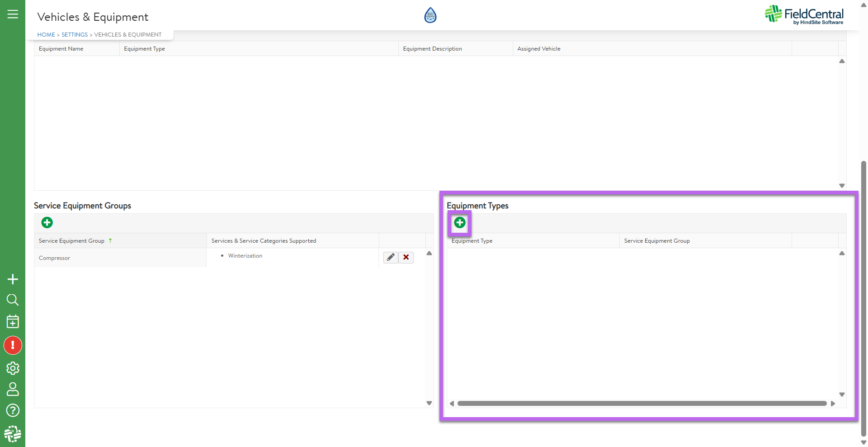Open the calendar add icon in sidebar

click(x=13, y=322)
